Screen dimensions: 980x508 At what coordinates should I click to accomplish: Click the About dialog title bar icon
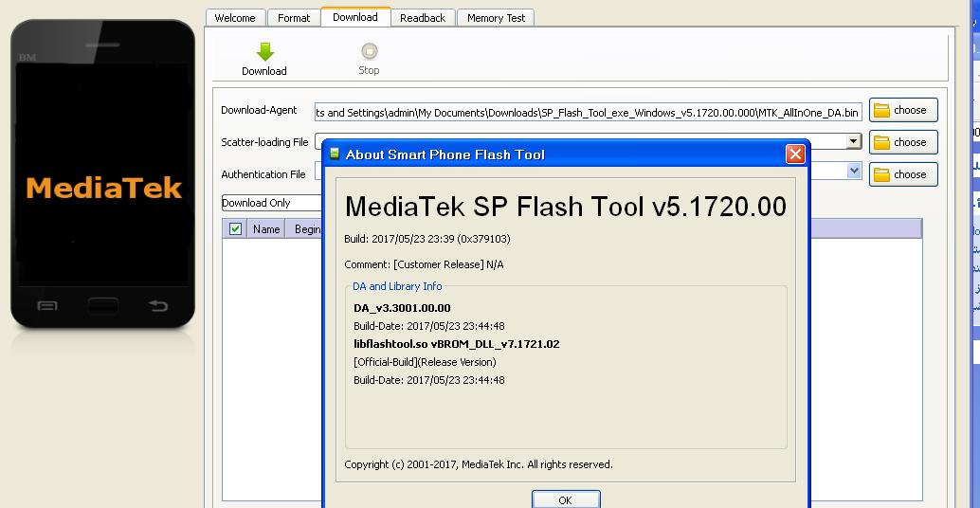point(335,154)
